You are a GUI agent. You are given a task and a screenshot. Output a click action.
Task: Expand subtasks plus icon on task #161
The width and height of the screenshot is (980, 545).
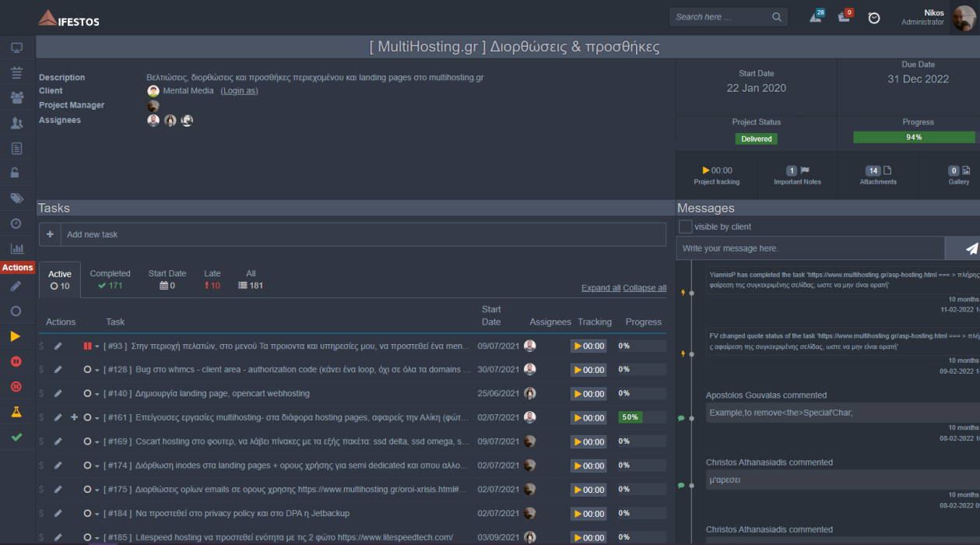click(74, 417)
